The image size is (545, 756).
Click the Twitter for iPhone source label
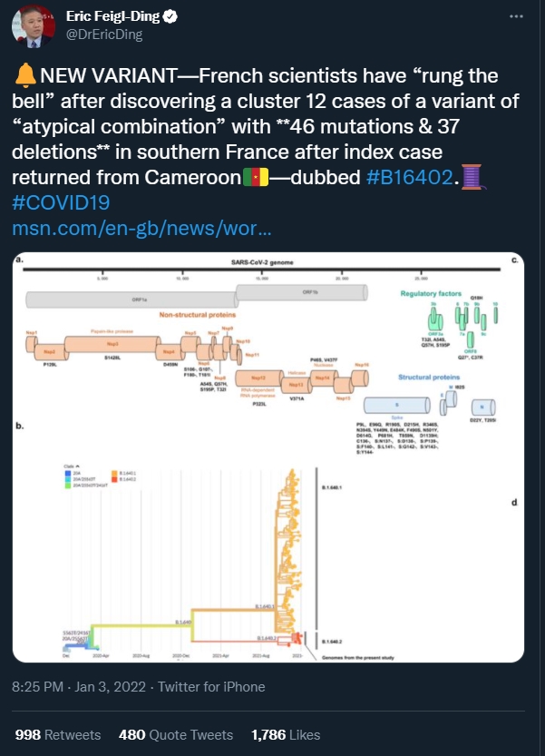211,687
